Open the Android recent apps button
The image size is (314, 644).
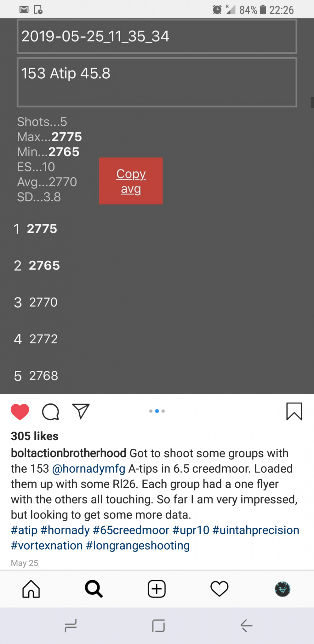click(x=71, y=625)
